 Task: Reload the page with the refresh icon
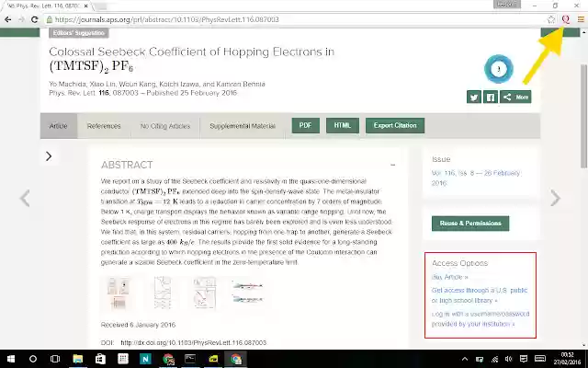(35, 19)
